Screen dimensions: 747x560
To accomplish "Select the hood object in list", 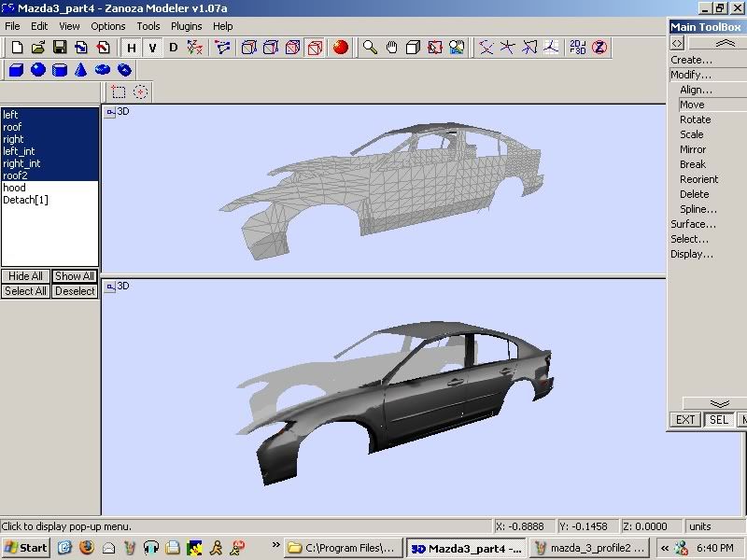I will (x=14, y=188).
